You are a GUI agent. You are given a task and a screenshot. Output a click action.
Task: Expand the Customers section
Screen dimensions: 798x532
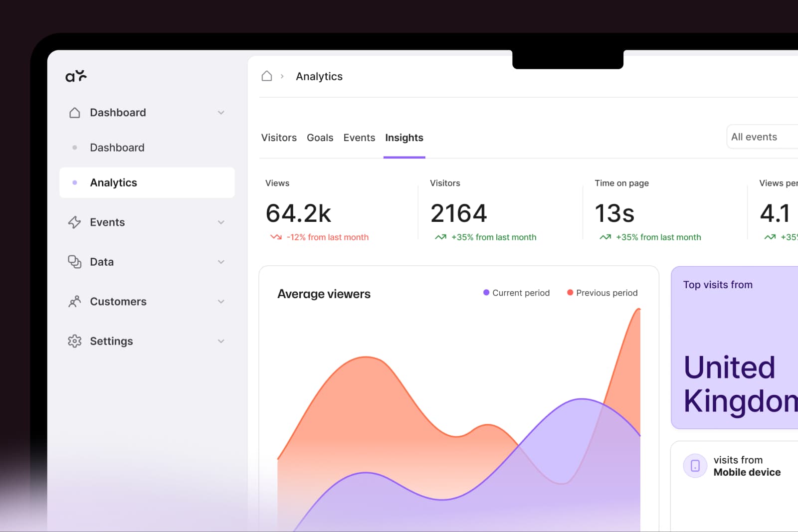point(221,301)
